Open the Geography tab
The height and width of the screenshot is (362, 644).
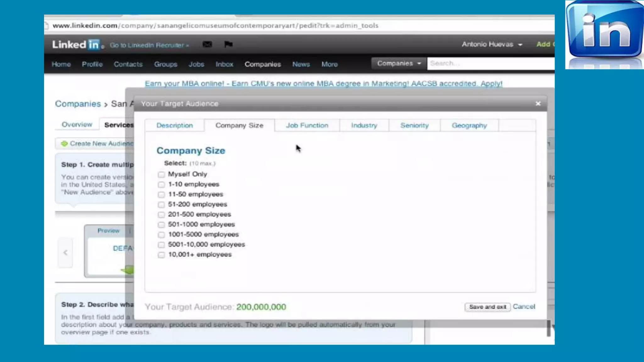click(x=469, y=125)
